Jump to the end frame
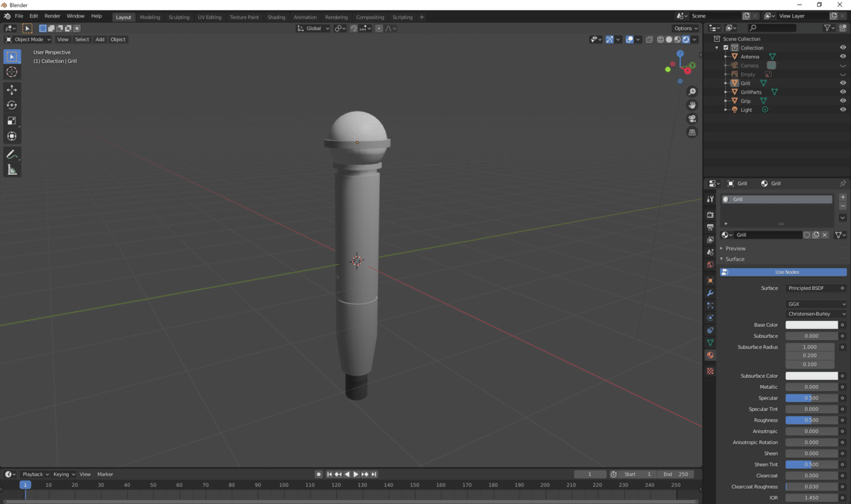Image resolution: width=851 pixels, height=504 pixels. click(x=374, y=474)
